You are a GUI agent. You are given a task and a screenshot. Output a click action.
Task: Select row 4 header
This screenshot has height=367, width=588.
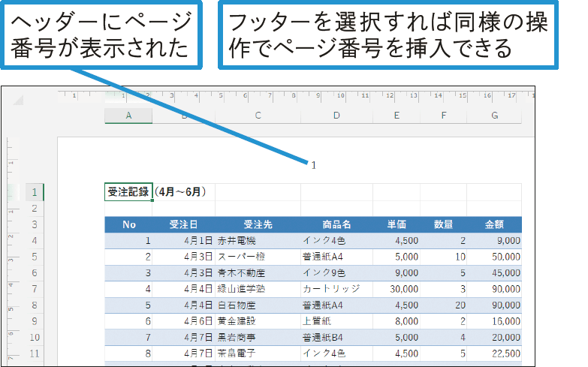35,241
